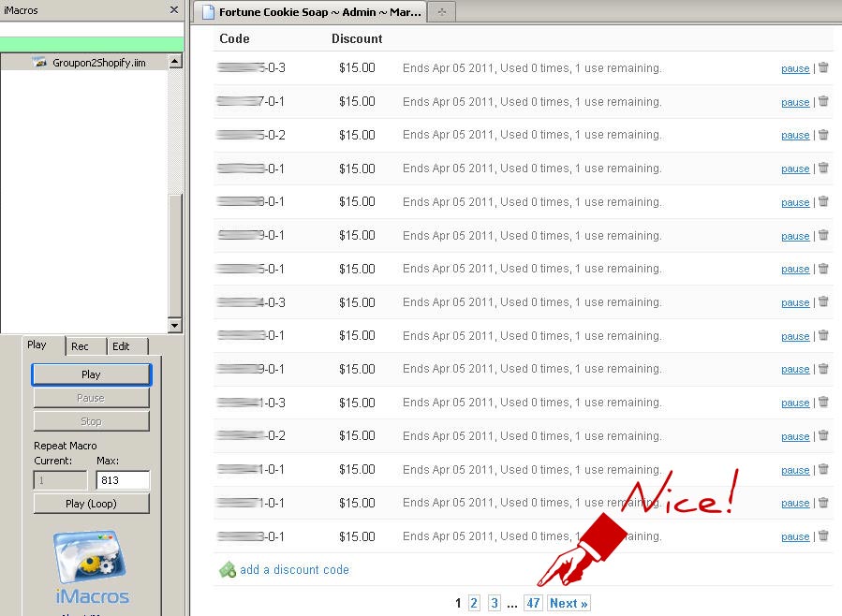
Task: Delete the first discount code in the list
Action: point(823,67)
